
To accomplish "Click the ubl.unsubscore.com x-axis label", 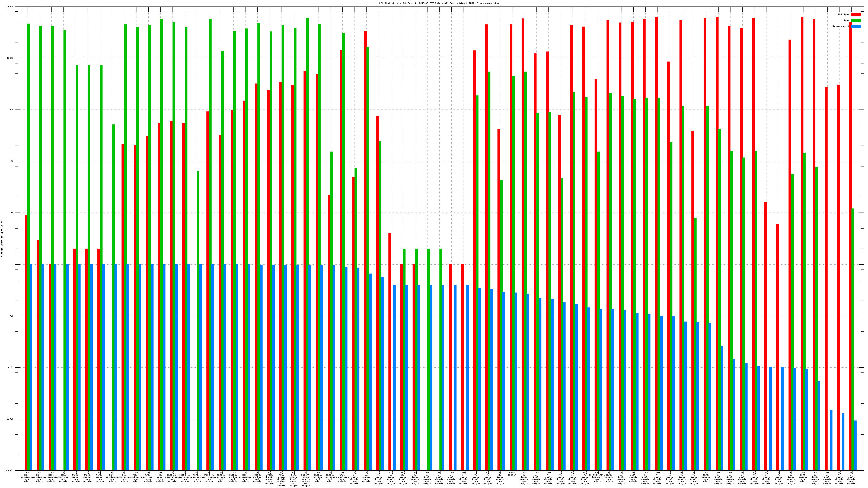I will tap(136, 477).
